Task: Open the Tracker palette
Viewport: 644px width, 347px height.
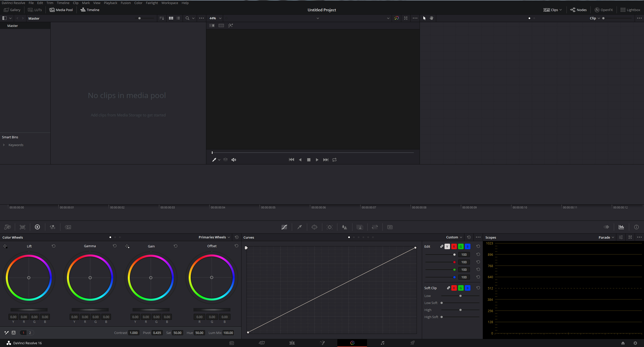Action: [x=330, y=227]
